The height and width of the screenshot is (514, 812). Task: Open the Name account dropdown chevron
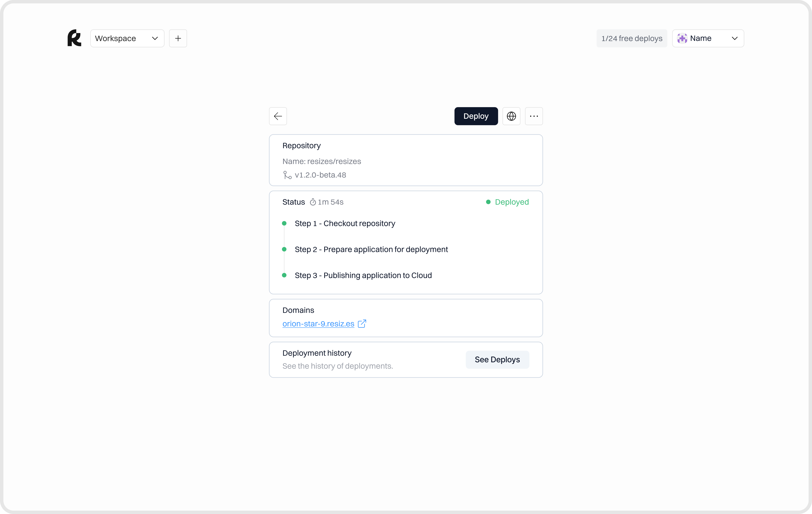(734, 39)
